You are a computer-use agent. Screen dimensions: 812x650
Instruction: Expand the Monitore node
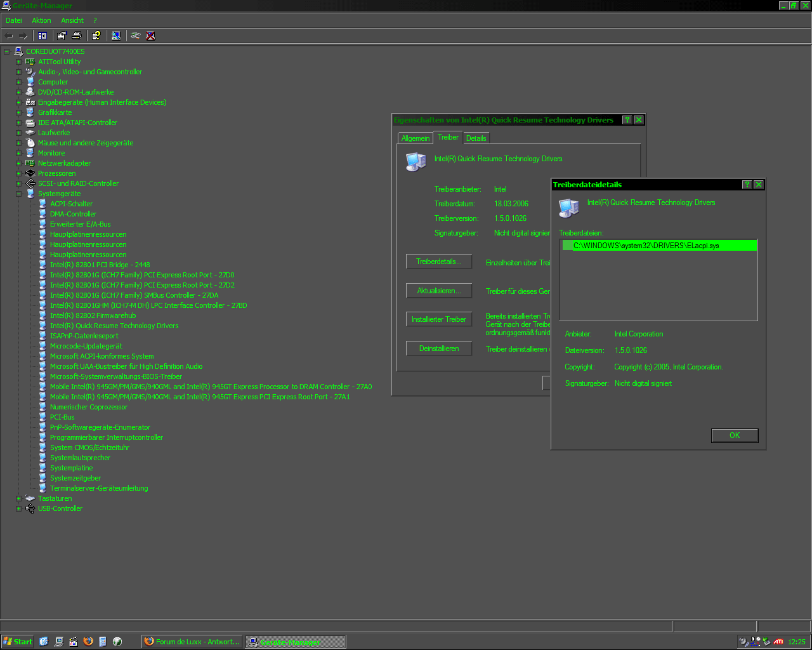click(18, 153)
